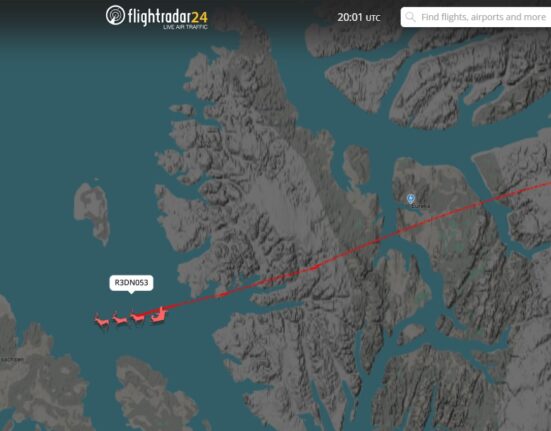Screen dimensions: 551x431
Task: Focus the Find flights, airports search field
Action: pyautogui.click(x=476, y=17)
